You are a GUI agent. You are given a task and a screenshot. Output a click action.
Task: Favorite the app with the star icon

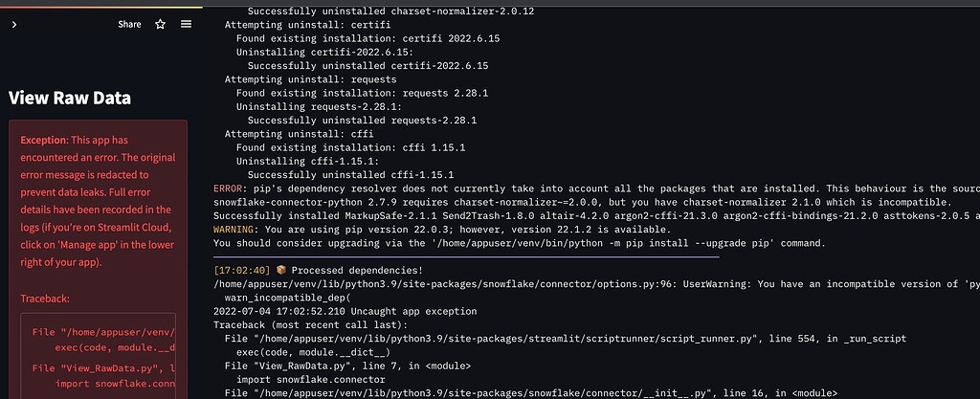pyautogui.click(x=161, y=24)
